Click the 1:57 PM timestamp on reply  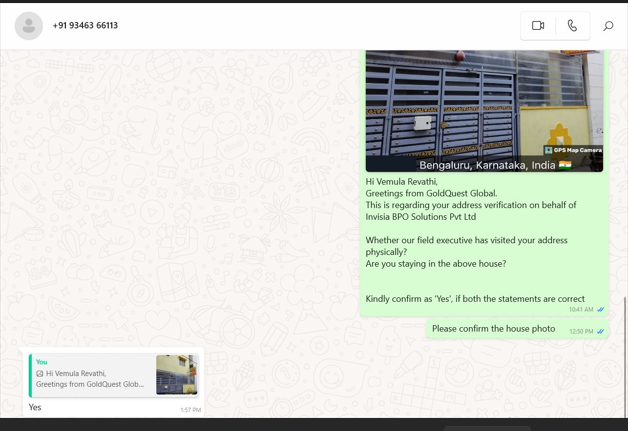pyautogui.click(x=190, y=410)
